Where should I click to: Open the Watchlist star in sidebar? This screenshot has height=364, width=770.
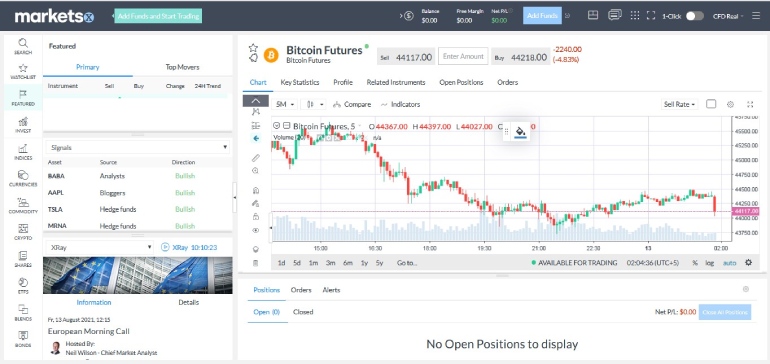pos(23,72)
